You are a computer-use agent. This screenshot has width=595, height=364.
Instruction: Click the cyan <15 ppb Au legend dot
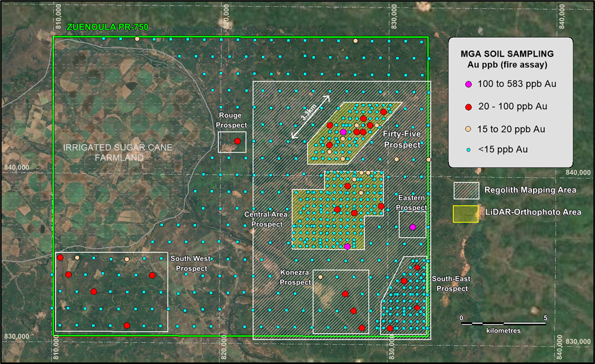pyautogui.click(x=468, y=149)
